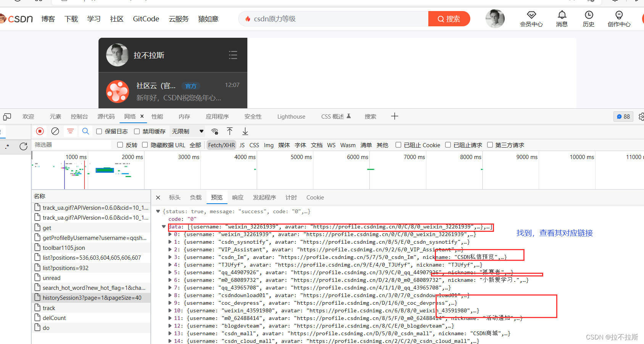Select the WS request type filter
Viewport: 644px width, 344px height.
[331, 145]
